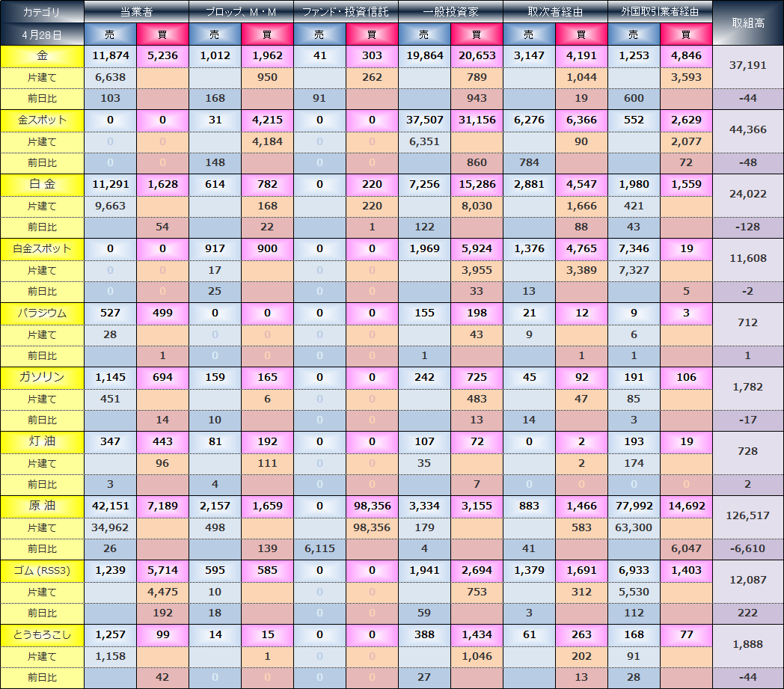Click the 6,115 cell
This screenshot has height=689, width=784.
pos(319,548)
